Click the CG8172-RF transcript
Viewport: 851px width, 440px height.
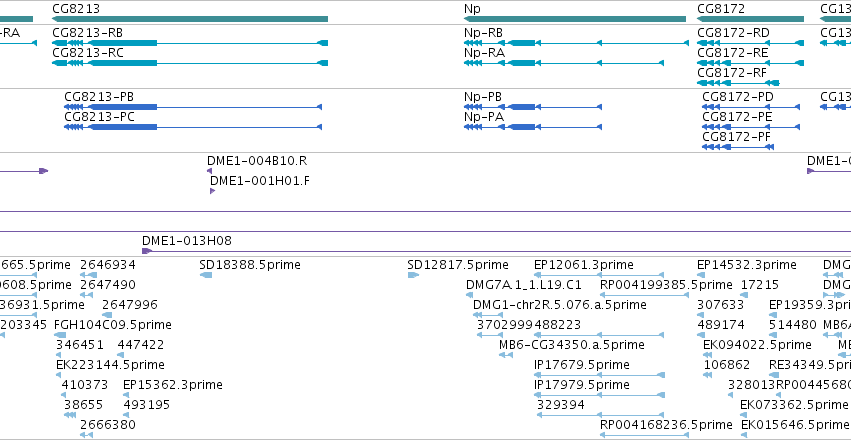(x=738, y=83)
